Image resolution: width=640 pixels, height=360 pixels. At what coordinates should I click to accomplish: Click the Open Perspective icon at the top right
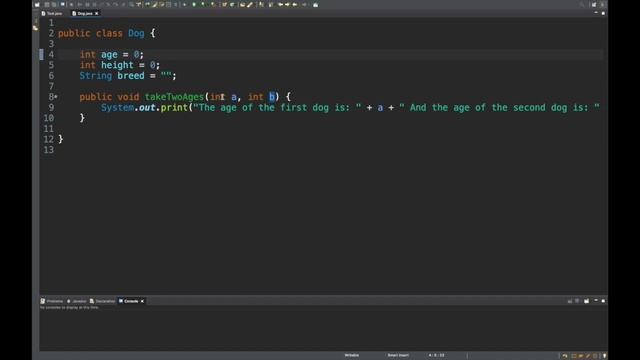[x=594, y=4]
